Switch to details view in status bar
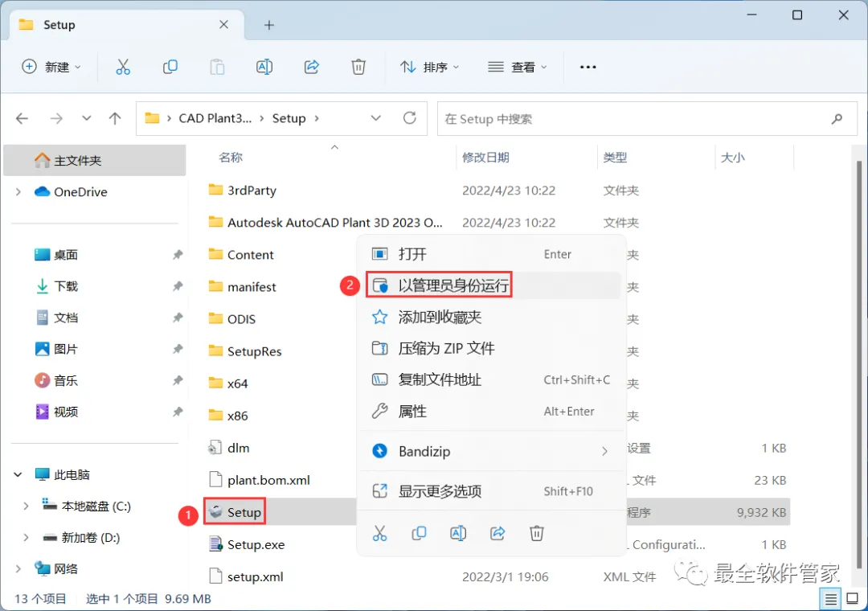The width and height of the screenshot is (868, 611). point(831,599)
